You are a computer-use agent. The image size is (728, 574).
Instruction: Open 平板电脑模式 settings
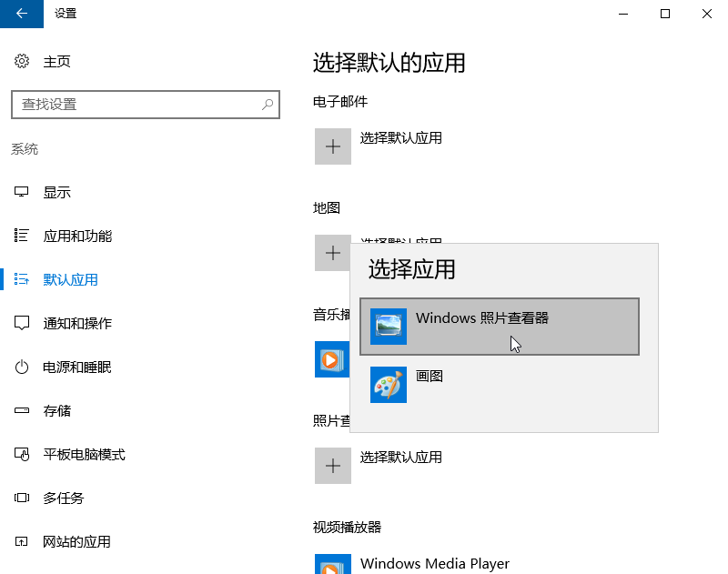tap(84, 455)
